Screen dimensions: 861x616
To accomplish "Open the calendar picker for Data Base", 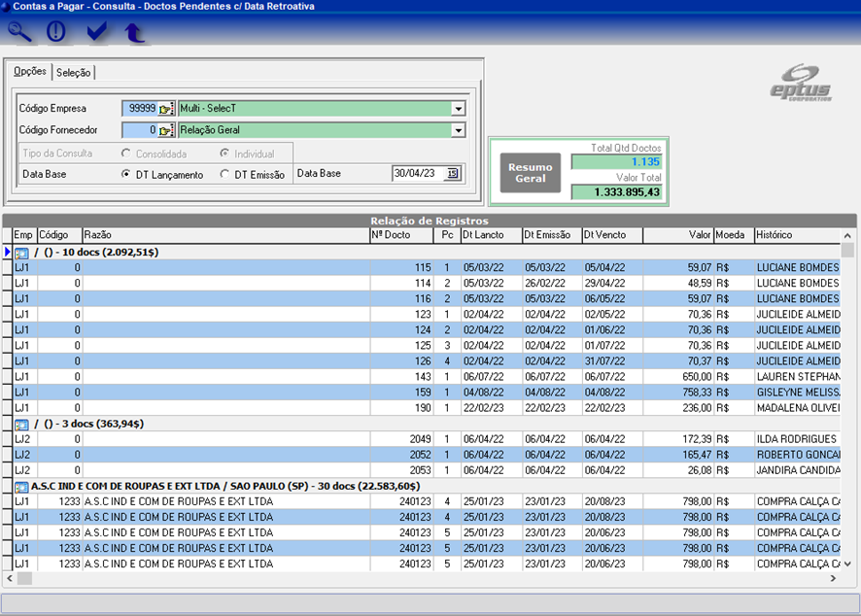I will tap(452, 174).
